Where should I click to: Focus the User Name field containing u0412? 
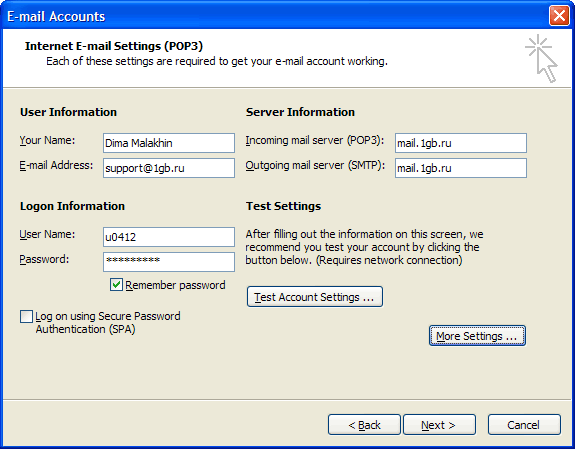pos(169,237)
